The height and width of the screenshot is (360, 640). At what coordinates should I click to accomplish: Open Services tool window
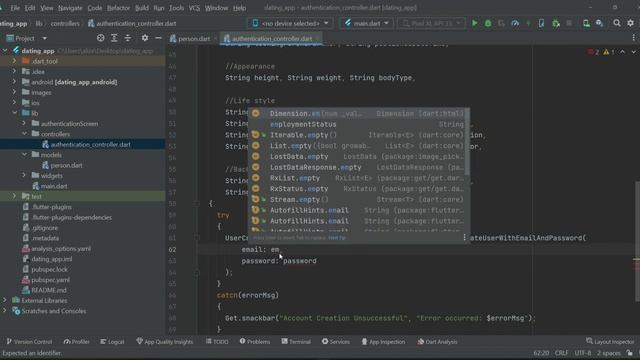(x=336, y=342)
